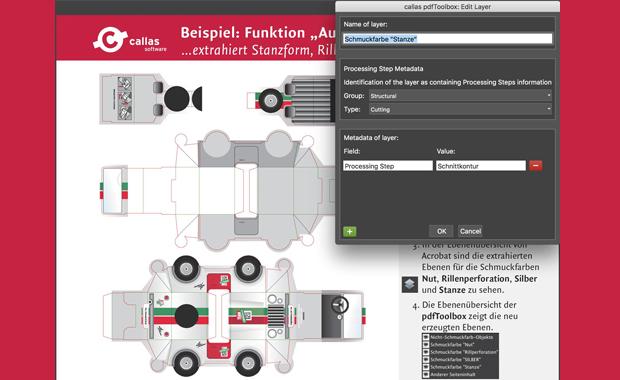This screenshot has width=620, height=380.
Task: Toggle visibility of Schmuckfarbe "SILBER" layer
Action: click(x=426, y=360)
